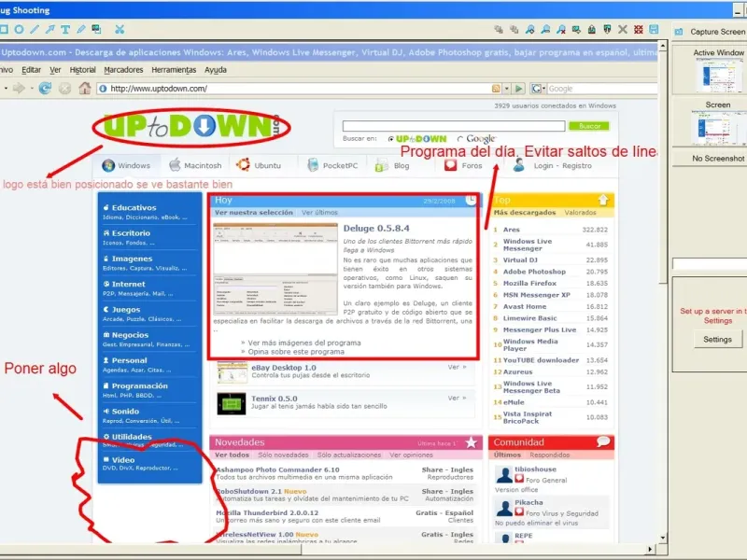
Task: Open the Blog tab
Action: pos(392,165)
